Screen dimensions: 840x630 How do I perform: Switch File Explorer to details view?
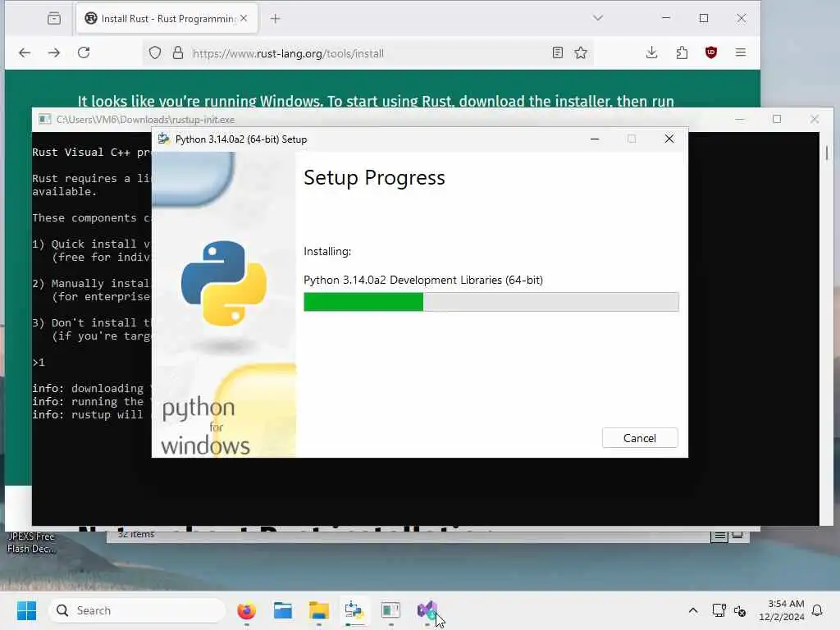(719, 535)
